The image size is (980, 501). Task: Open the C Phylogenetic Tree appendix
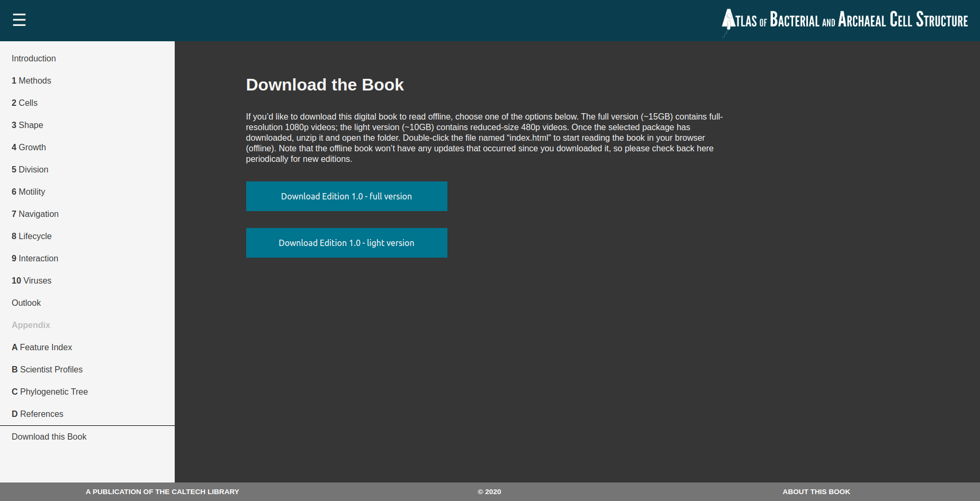pos(50,391)
